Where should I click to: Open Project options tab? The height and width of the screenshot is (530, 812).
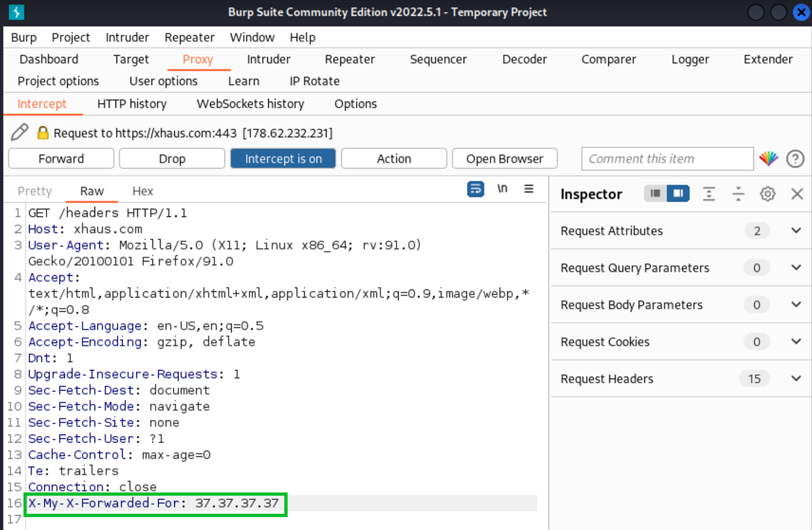(58, 81)
